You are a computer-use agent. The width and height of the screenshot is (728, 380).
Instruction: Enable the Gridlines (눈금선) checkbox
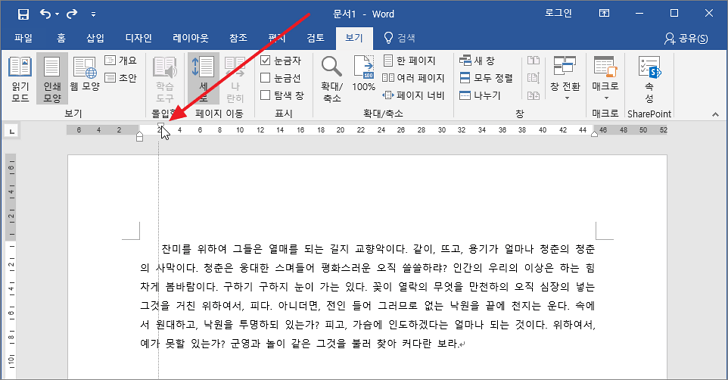[265, 78]
